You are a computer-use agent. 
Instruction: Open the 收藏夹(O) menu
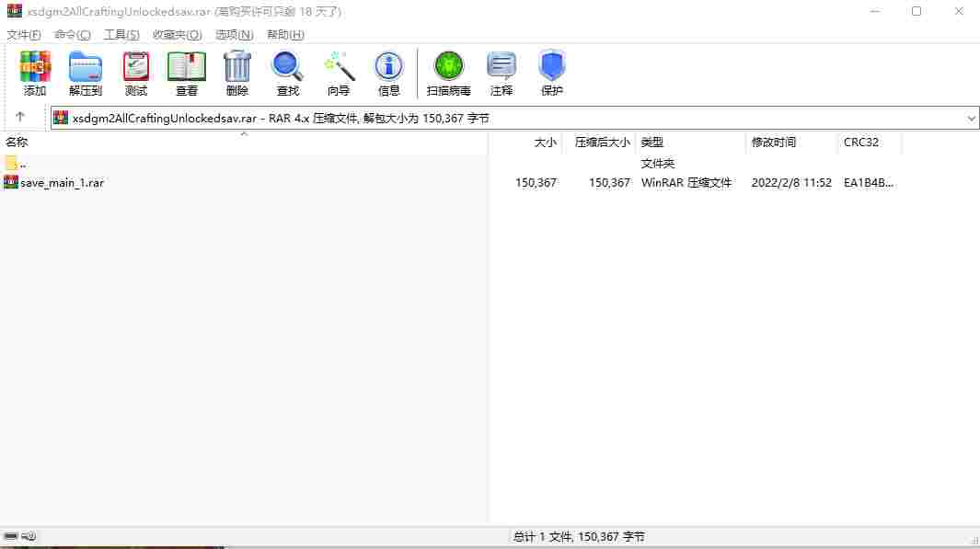pyautogui.click(x=178, y=34)
